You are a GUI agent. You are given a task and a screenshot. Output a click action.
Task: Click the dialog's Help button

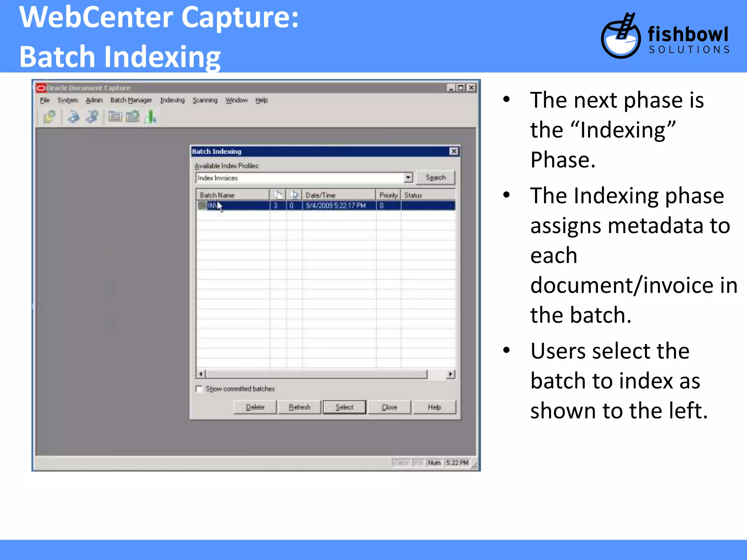(434, 407)
